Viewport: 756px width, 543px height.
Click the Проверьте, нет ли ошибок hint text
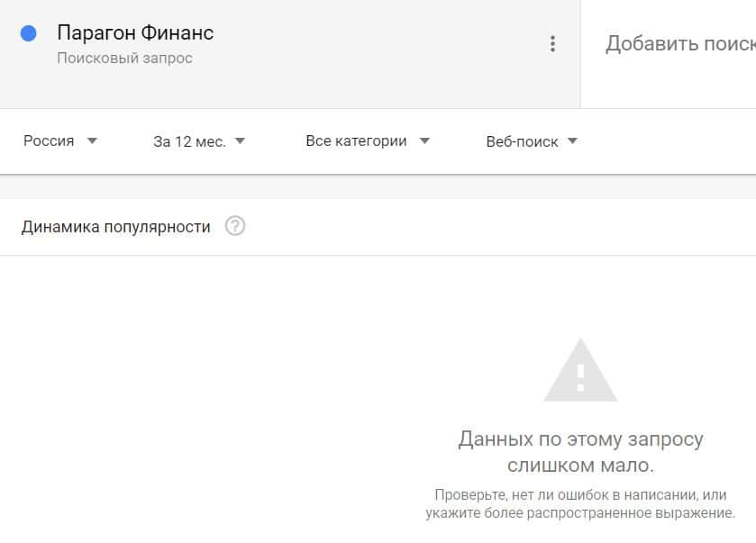[x=580, y=504]
